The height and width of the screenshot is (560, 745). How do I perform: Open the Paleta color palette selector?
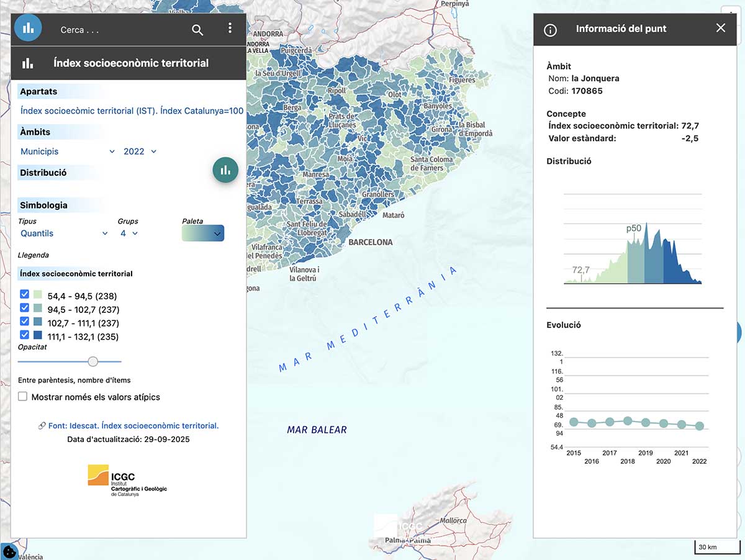coord(203,233)
